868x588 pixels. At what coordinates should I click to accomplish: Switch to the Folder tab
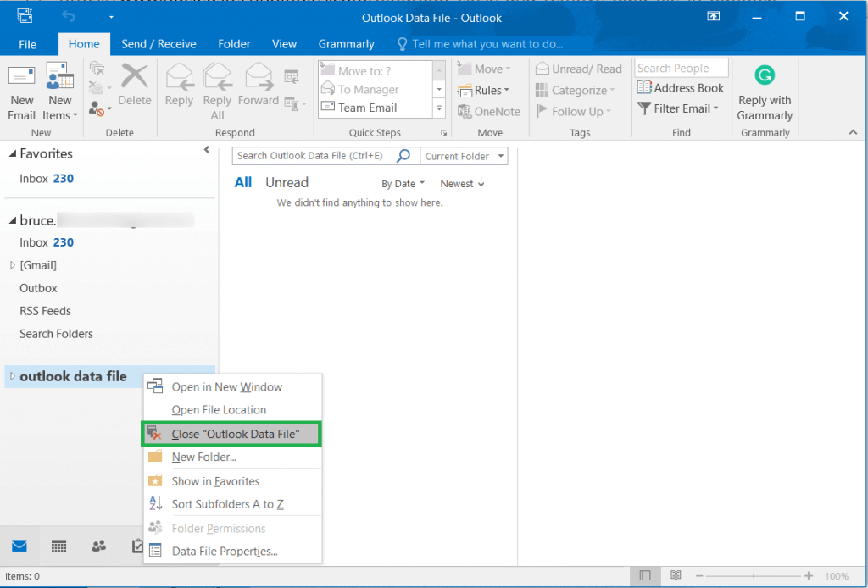pyautogui.click(x=234, y=44)
